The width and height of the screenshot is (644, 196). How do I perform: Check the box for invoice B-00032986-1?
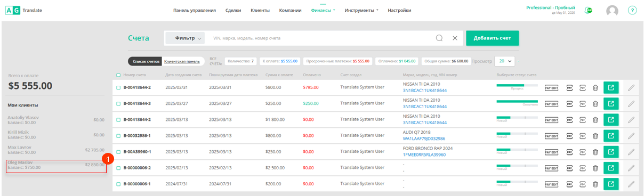[118, 135]
